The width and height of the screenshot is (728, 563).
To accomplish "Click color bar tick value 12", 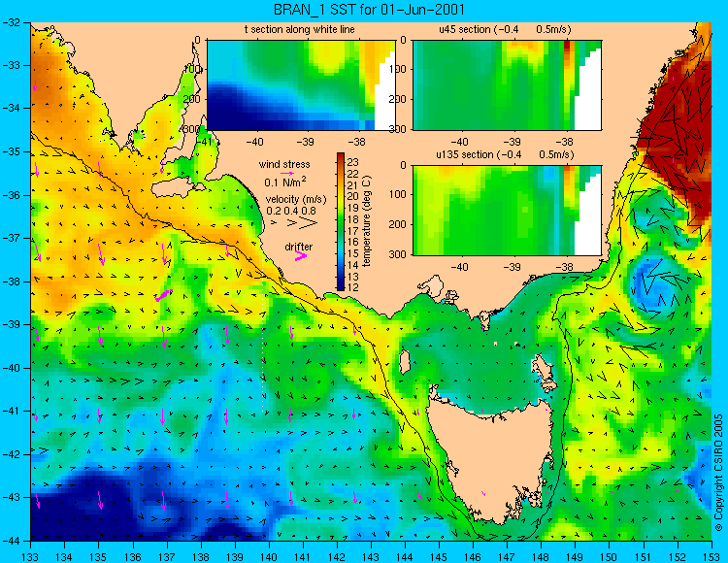I will tap(353, 287).
